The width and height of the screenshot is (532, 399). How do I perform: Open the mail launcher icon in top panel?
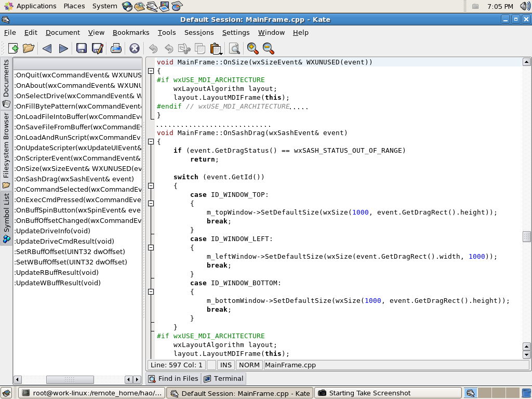click(140, 6)
